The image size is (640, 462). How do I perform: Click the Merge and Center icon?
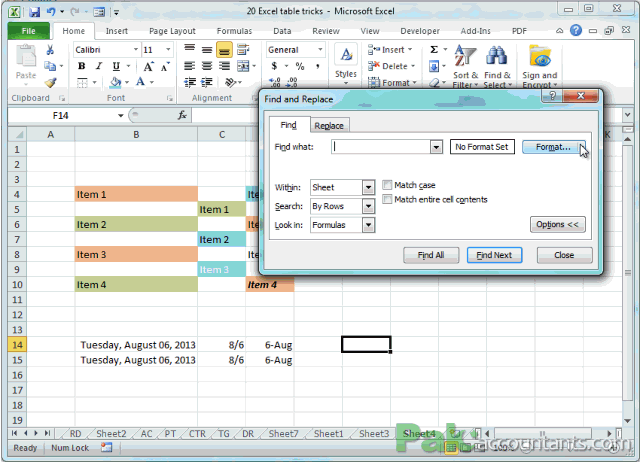tap(243, 66)
